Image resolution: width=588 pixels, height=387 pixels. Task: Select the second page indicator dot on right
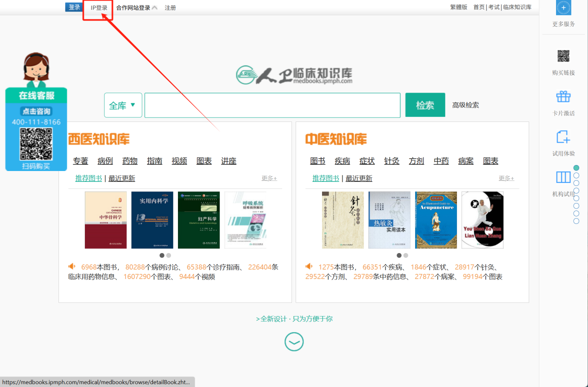(576, 176)
